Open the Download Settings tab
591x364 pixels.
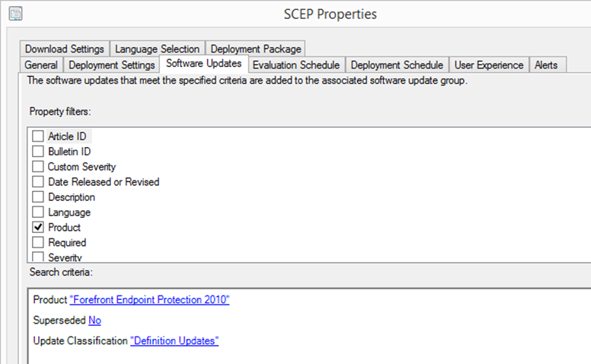pyautogui.click(x=65, y=49)
